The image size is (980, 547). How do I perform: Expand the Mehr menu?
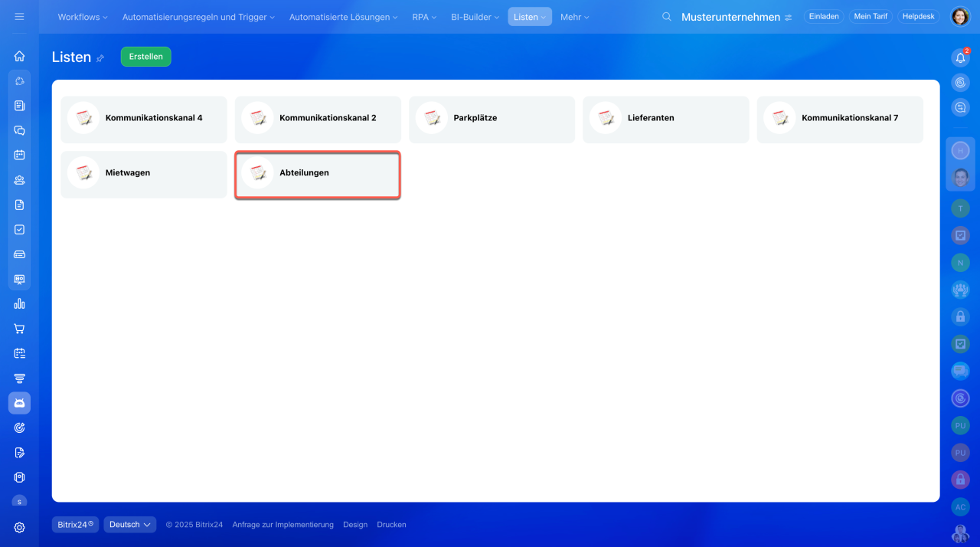[x=574, y=17]
